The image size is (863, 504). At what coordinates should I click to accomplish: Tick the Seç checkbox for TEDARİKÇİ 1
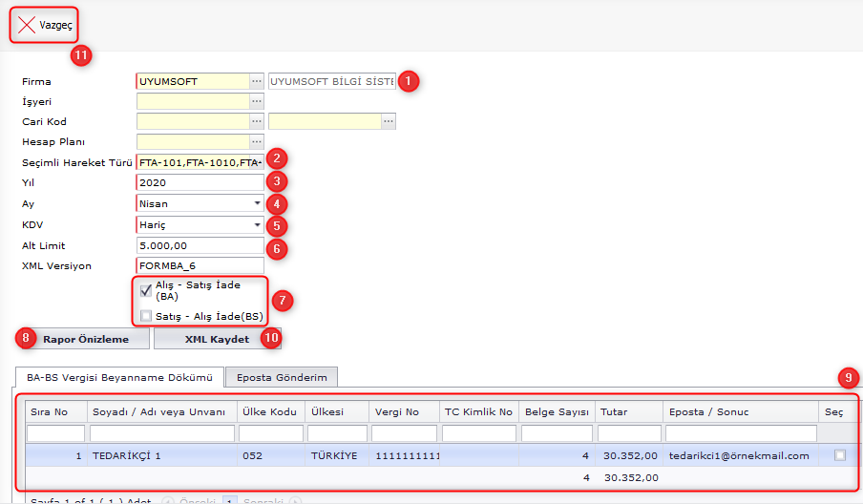(x=839, y=456)
